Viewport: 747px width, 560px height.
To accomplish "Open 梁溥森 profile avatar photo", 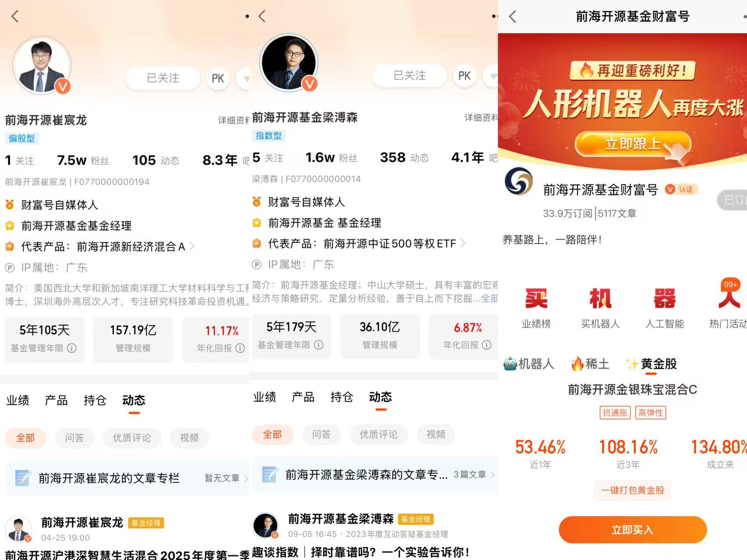I will coord(288,62).
